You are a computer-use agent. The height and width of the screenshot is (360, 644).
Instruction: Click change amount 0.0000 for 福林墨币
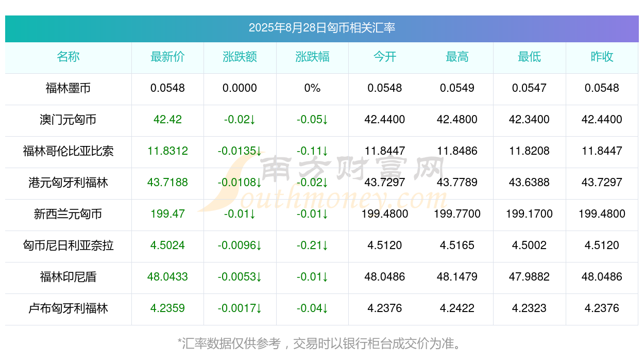240,88
